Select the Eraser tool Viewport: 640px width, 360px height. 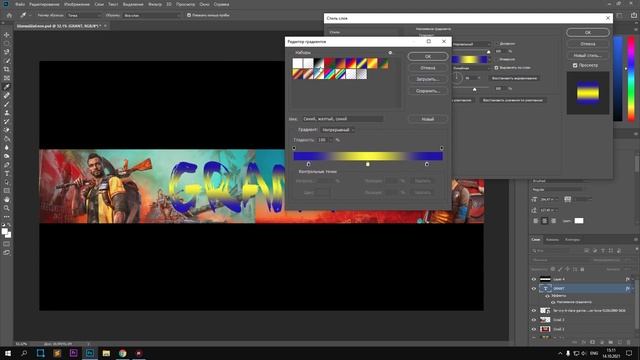pos(7,130)
